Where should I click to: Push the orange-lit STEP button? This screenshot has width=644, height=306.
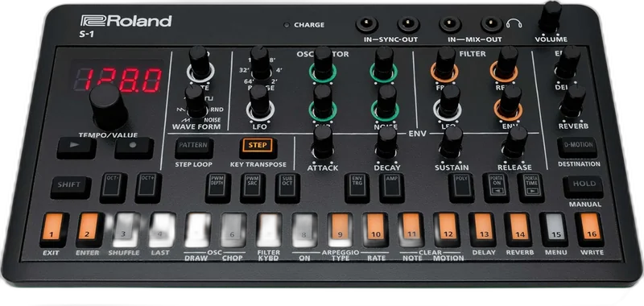tap(258, 148)
